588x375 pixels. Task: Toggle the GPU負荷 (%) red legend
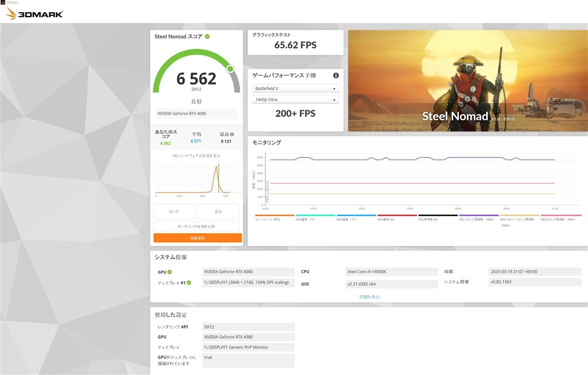[397, 218]
